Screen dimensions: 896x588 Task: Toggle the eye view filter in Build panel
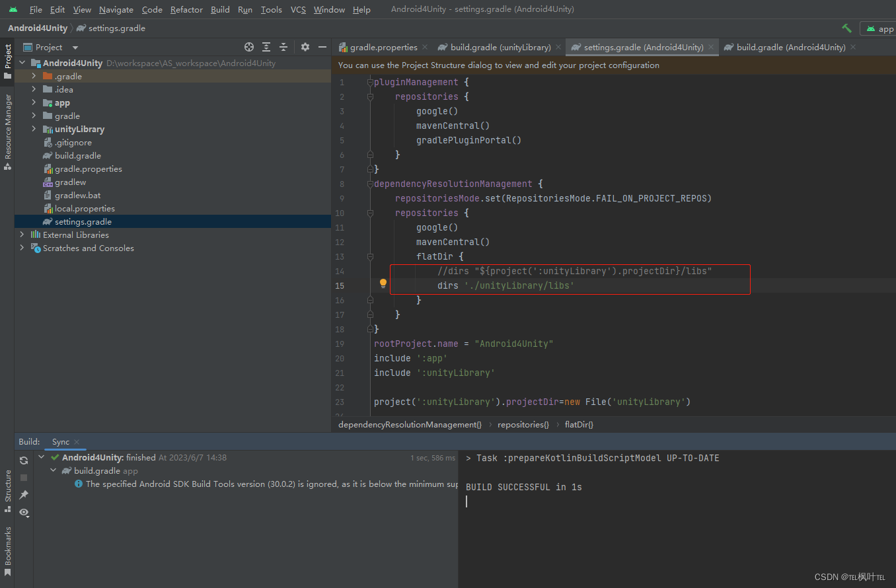pos(25,512)
